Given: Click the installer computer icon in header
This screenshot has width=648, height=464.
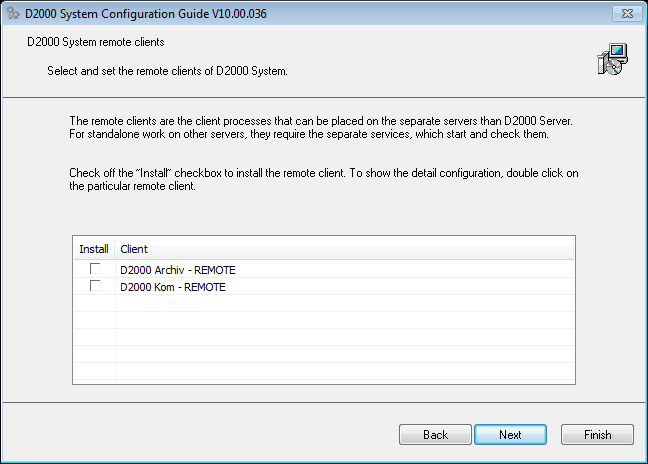Looking at the screenshot, I should click(612, 60).
